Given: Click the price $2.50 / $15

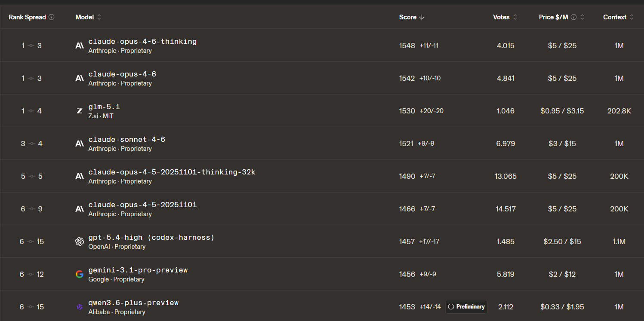Looking at the screenshot, I should (562, 242).
